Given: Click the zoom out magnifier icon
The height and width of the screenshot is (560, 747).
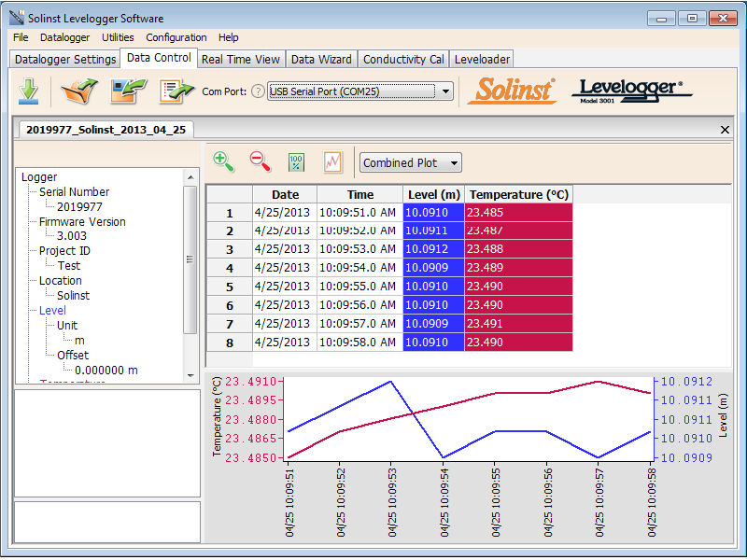Looking at the screenshot, I should pos(261,162).
